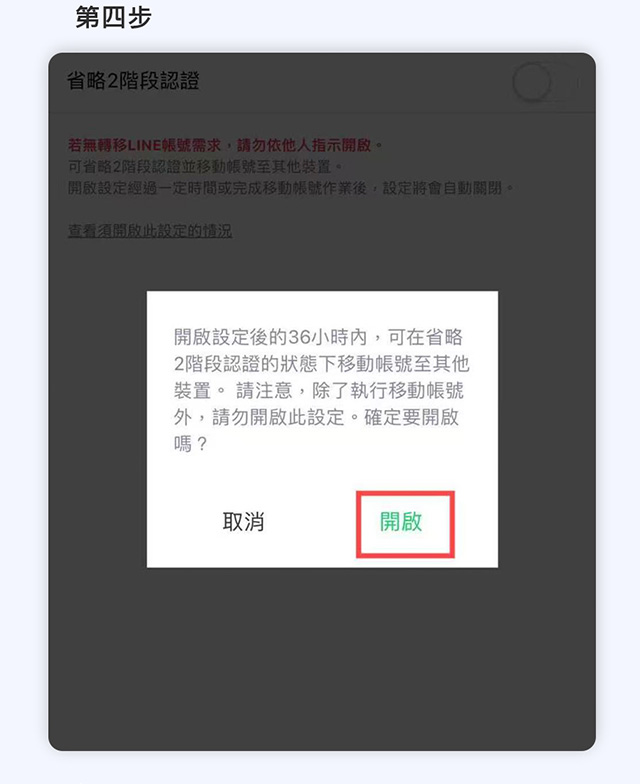Click the red 若無轉移LINE帳號需求 warning text

coord(144,146)
